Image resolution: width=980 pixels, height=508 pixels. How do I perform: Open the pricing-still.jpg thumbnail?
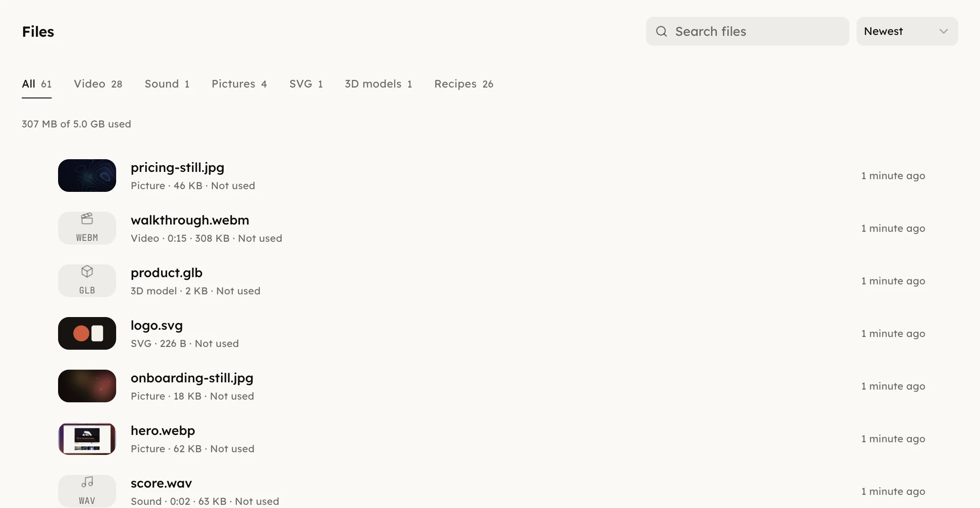pos(87,176)
